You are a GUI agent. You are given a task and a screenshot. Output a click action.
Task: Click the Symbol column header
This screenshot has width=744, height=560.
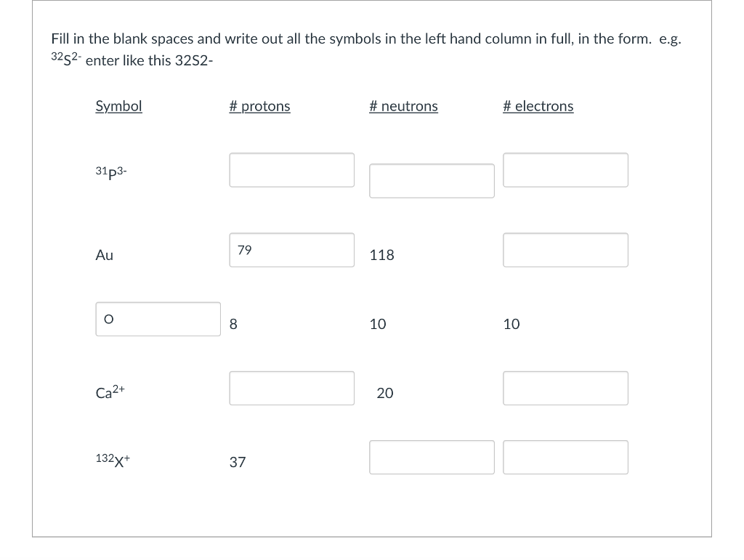pyautogui.click(x=118, y=106)
